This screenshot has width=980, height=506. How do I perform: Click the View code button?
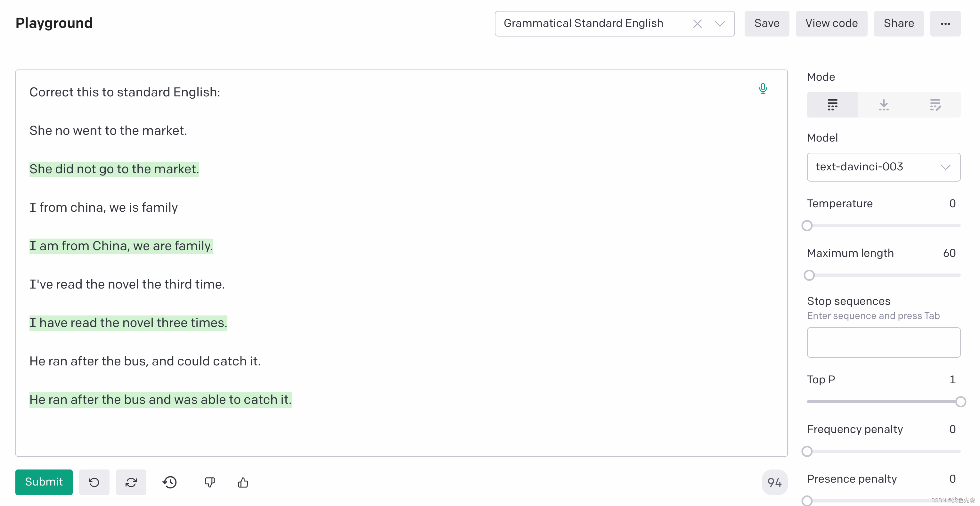coord(831,24)
